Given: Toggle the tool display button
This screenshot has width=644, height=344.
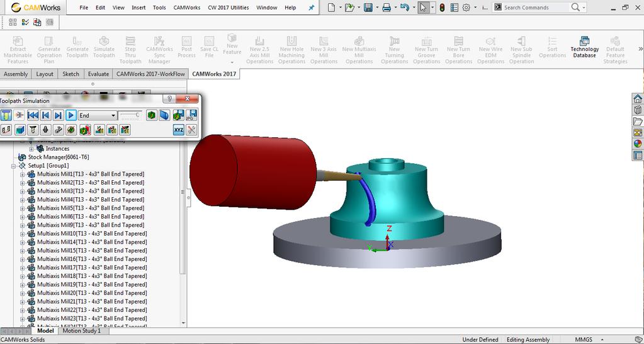Looking at the screenshot, I should (33, 130).
